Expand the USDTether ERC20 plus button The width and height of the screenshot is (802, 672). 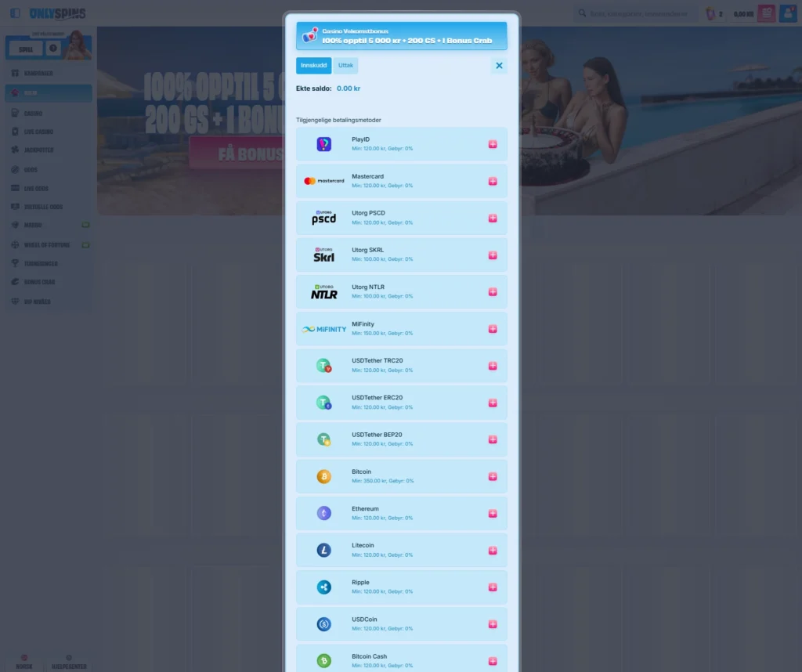point(493,403)
